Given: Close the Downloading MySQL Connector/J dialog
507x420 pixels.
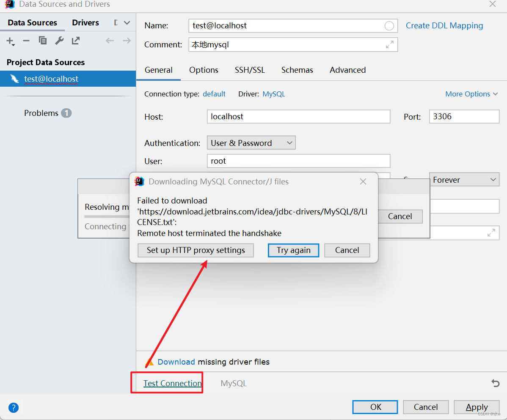Looking at the screenshot, I should [x=363, y=181].
